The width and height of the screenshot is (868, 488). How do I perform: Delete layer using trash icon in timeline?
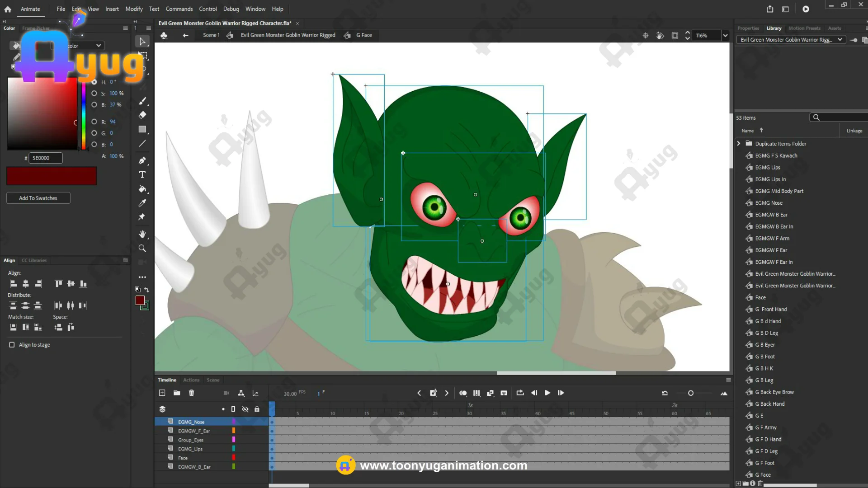point(191,393)
